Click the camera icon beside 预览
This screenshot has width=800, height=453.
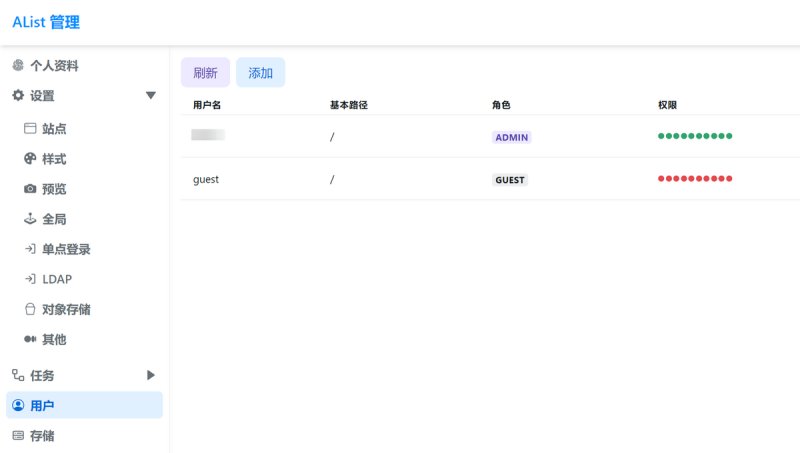click(x=30, y=189)
